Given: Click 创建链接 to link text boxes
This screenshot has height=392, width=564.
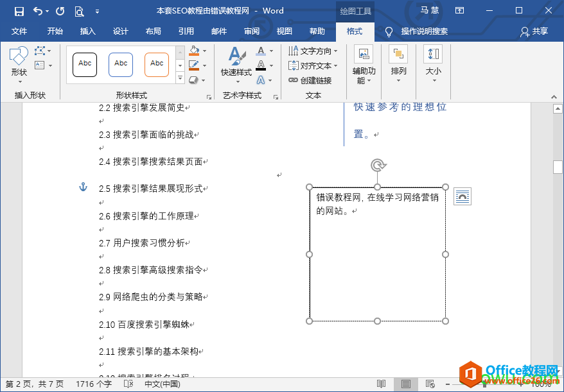Looking at the screenshot, I should pyautogui.click(x=310, y=80).
